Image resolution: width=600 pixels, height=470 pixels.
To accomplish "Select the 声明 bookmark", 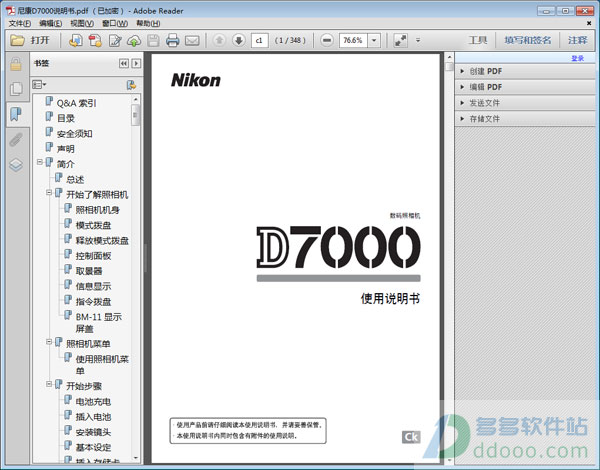I will point(66,149).
